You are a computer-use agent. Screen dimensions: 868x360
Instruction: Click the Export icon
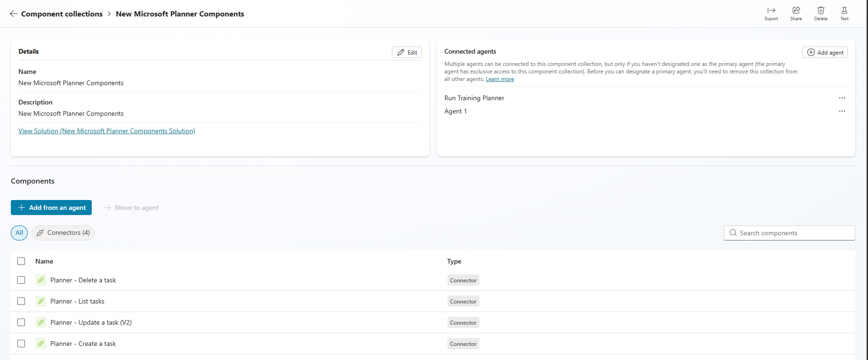pos(771,11)
